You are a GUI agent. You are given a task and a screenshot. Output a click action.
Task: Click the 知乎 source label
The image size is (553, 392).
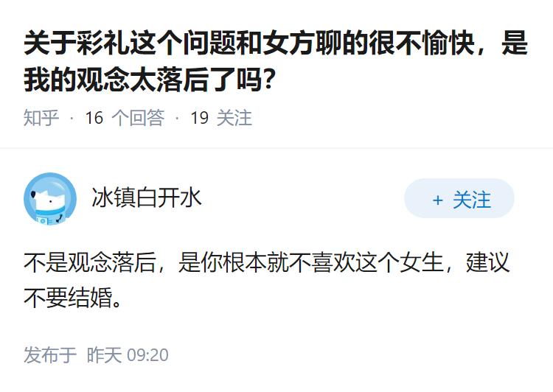(41, 118)
